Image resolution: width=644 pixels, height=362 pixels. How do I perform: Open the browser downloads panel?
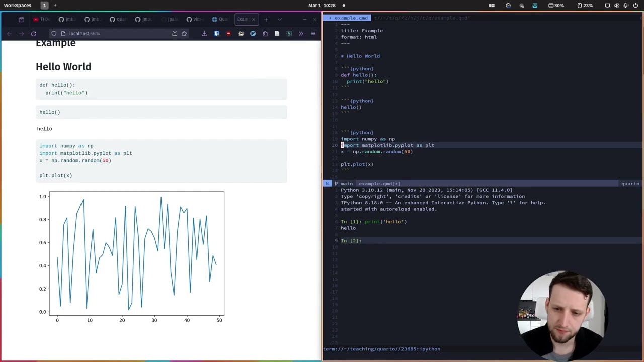[204, 34]
